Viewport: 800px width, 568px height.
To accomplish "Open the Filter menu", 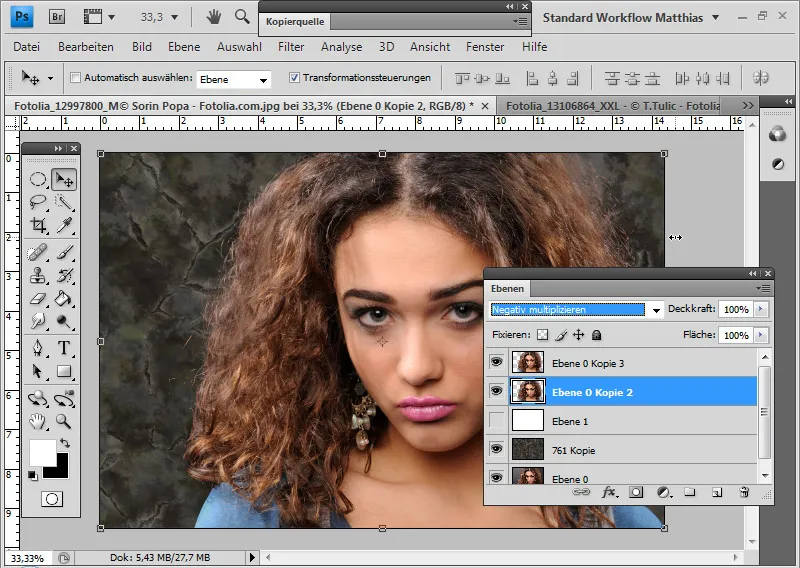I will (x=291, y=47).
